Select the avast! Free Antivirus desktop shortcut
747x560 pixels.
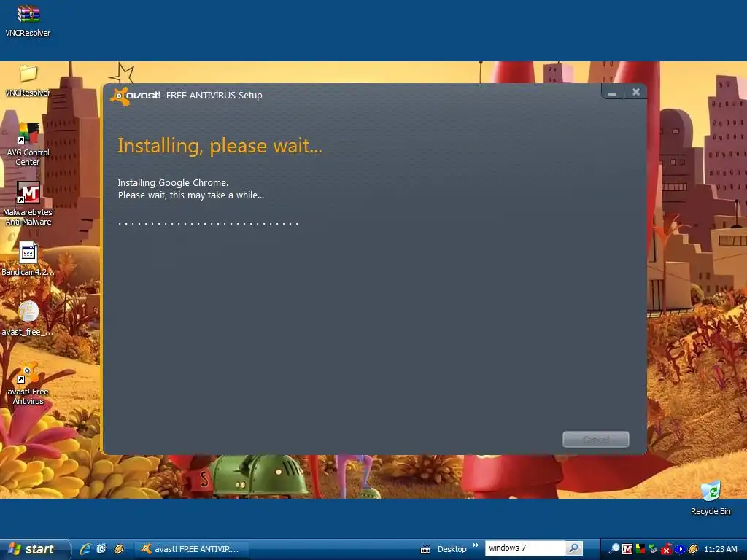pos(28,384)
